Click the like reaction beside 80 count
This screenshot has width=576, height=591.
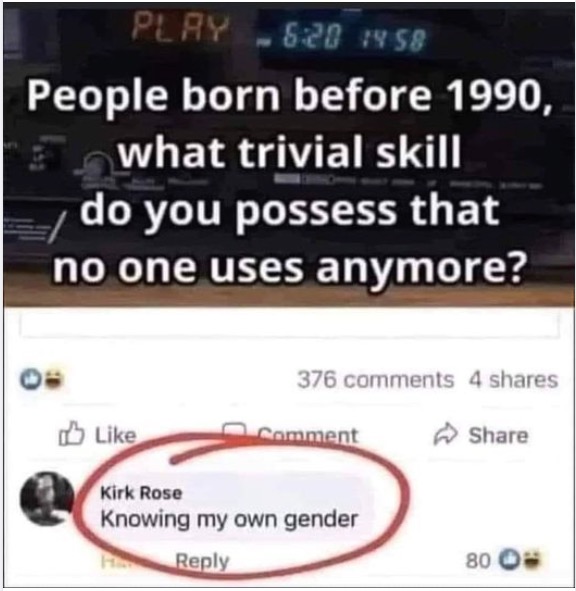tap(507, 559)
